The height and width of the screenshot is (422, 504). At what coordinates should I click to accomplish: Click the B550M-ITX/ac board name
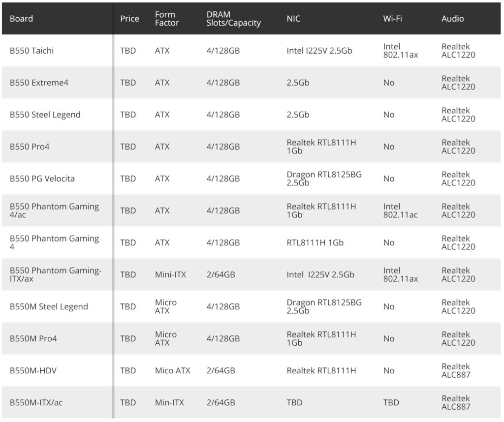coord(36,402)
